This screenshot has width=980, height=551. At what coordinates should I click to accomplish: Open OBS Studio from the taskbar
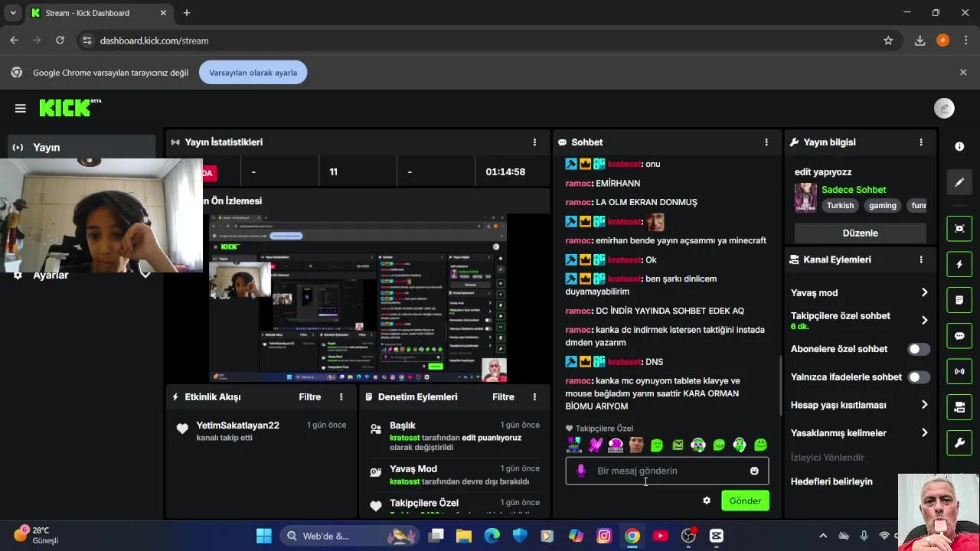(688, 536)
